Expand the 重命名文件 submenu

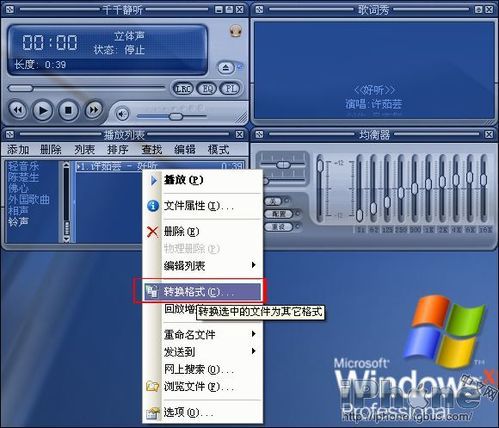202,334
